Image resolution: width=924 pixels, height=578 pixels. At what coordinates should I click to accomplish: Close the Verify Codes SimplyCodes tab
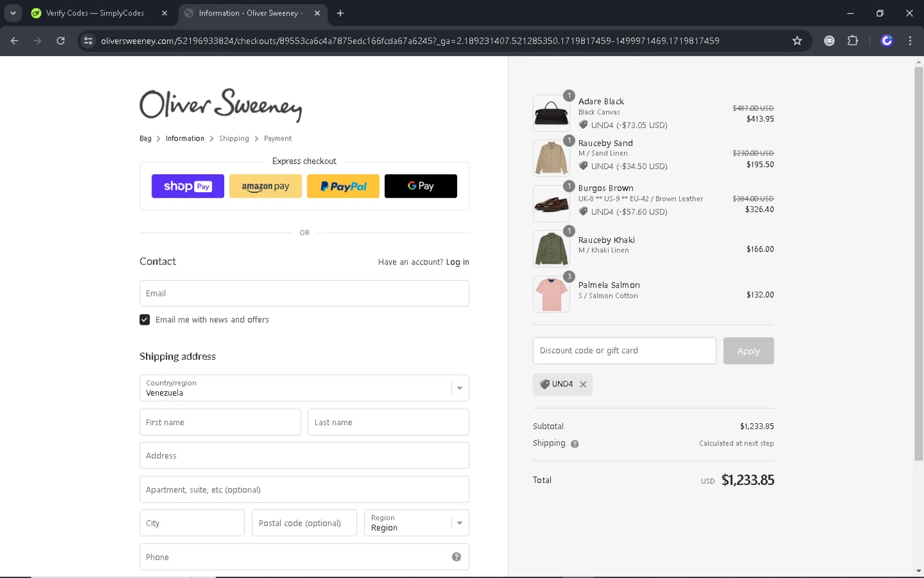[x=164, y=13]
